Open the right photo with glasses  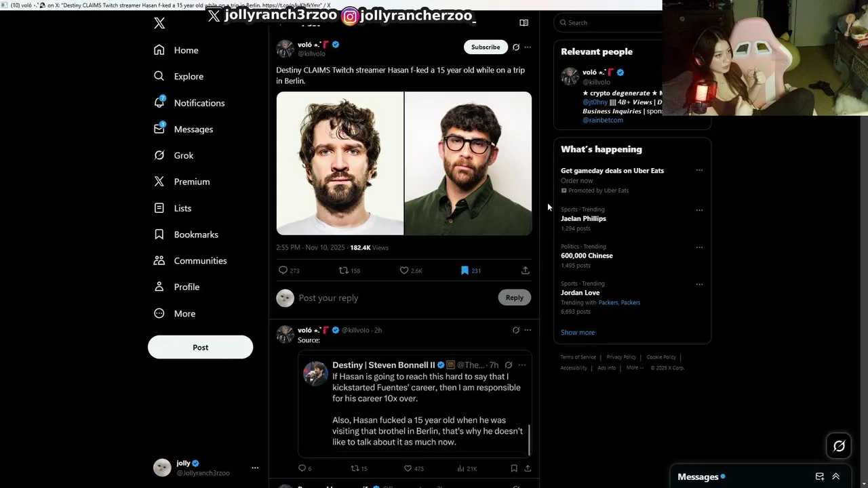point(468,163)
